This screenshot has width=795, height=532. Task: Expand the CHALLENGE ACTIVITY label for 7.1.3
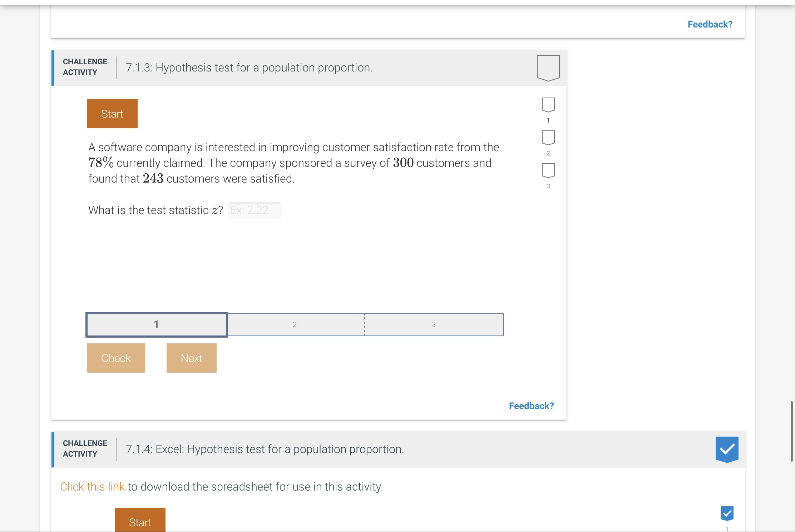pyautogui.click(x=85, y=68)
